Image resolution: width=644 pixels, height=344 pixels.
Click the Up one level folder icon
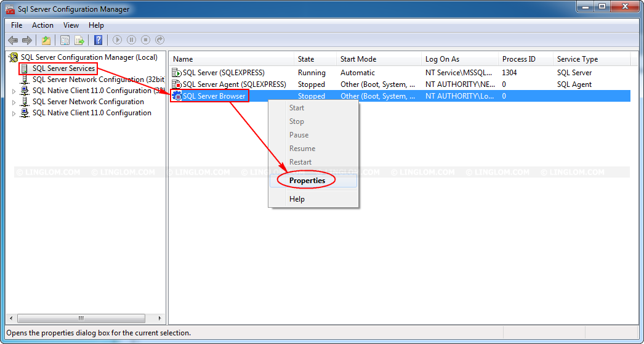click(x=46, y=40)
